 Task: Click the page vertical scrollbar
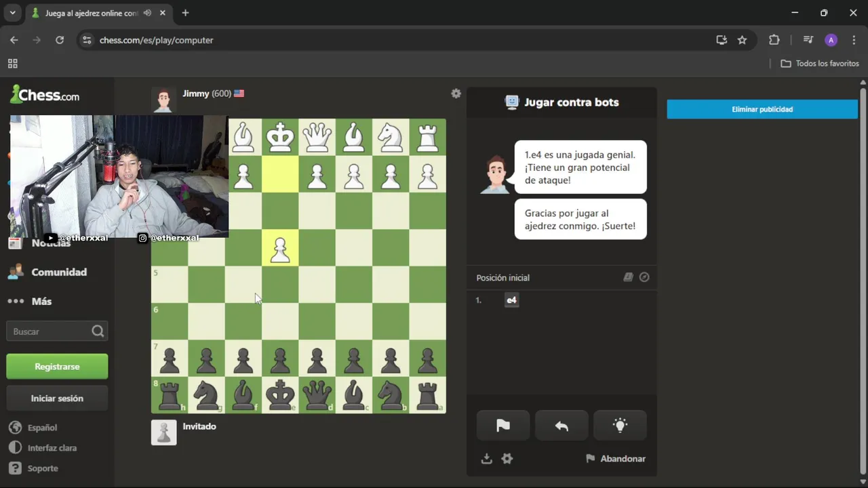point(863,281)
